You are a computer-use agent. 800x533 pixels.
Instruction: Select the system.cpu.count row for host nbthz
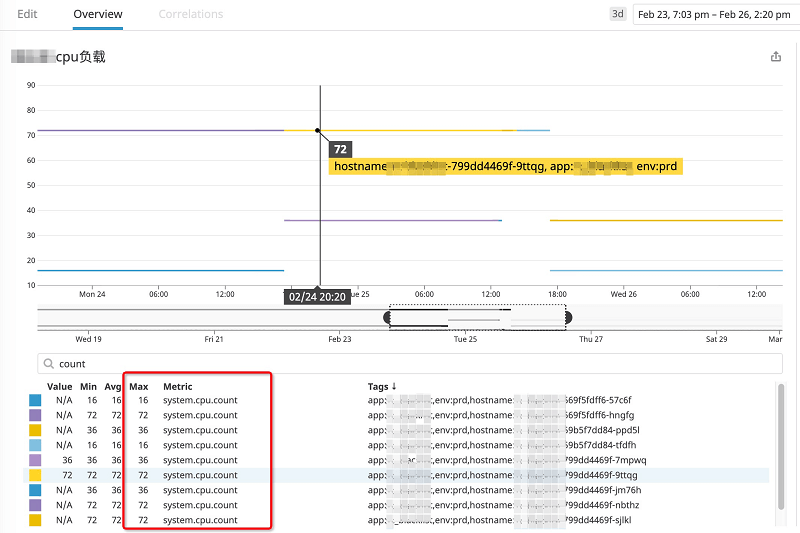pos(200,505)
